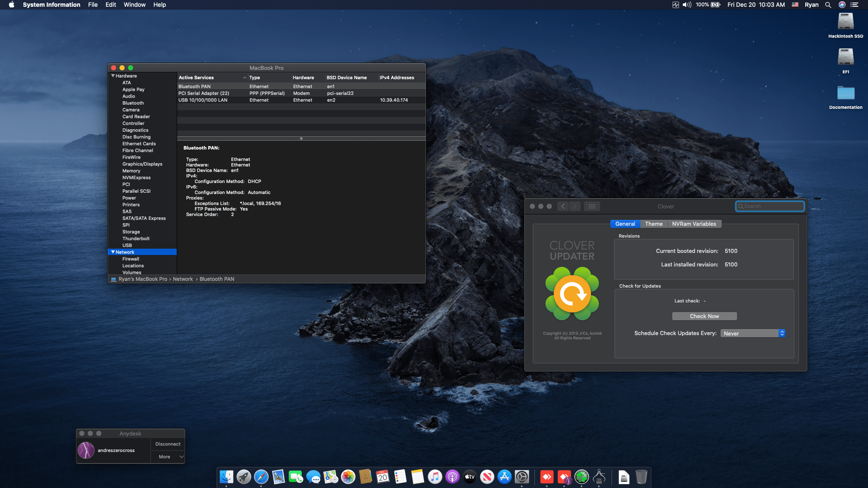Open Maps from the dock
The width and height of the screenshot is (868, 488).
coord(331,477)
